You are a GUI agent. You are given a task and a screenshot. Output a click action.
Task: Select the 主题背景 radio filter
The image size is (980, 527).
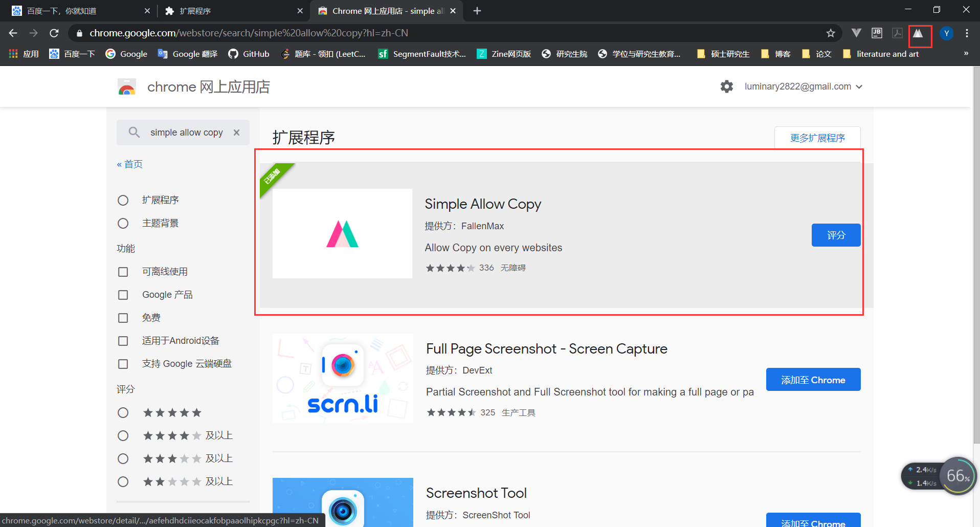coord(123,223)
